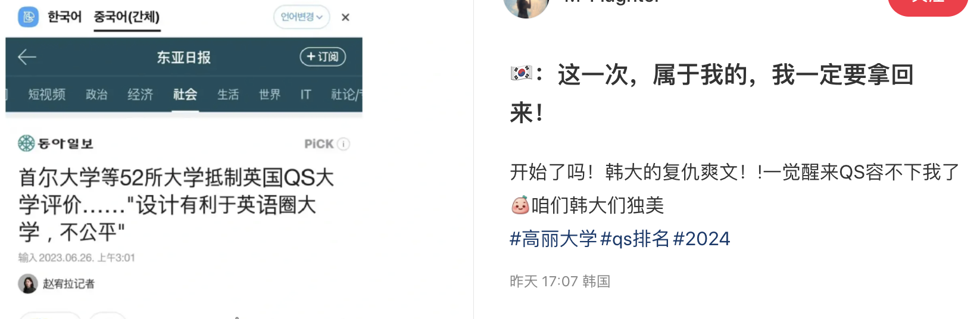The image size is (980, 319).
Task: Open the #高丽大学 hashtag link
Action: 553,239
